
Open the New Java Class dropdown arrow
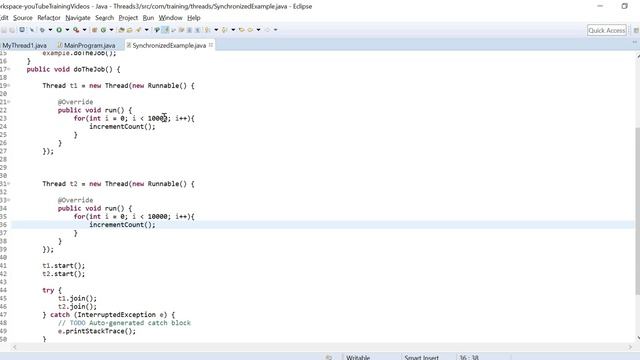[111, 30]
